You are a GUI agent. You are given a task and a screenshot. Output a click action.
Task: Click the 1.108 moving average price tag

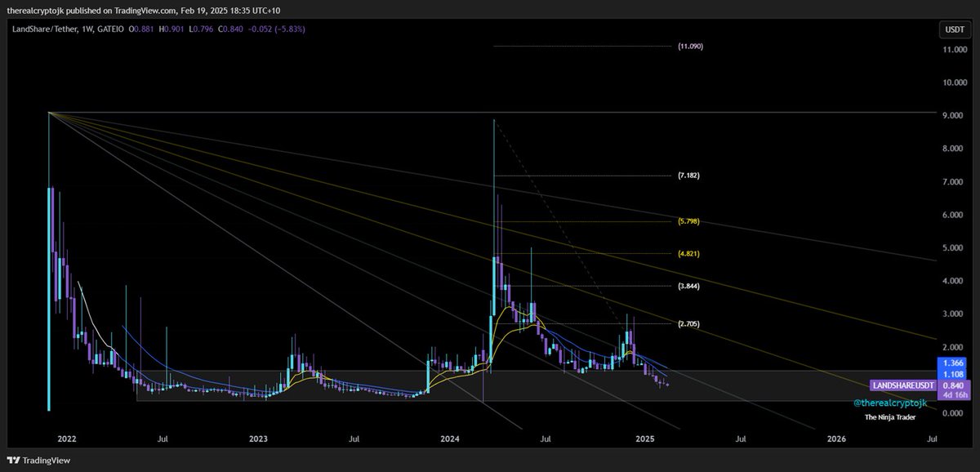point(953,373)
